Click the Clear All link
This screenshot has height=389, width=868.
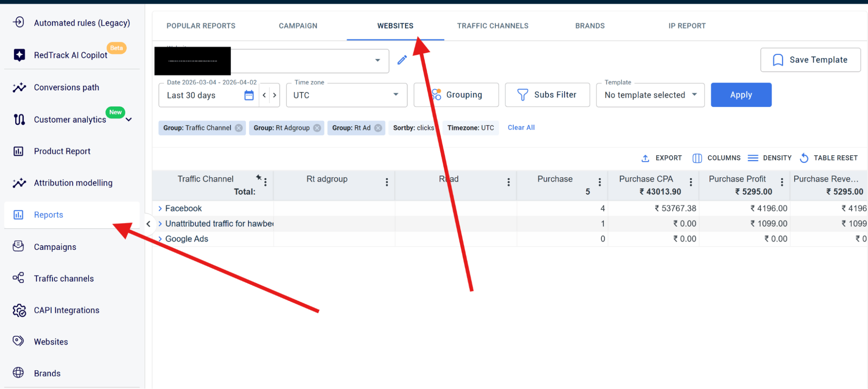tap(521, 127)
